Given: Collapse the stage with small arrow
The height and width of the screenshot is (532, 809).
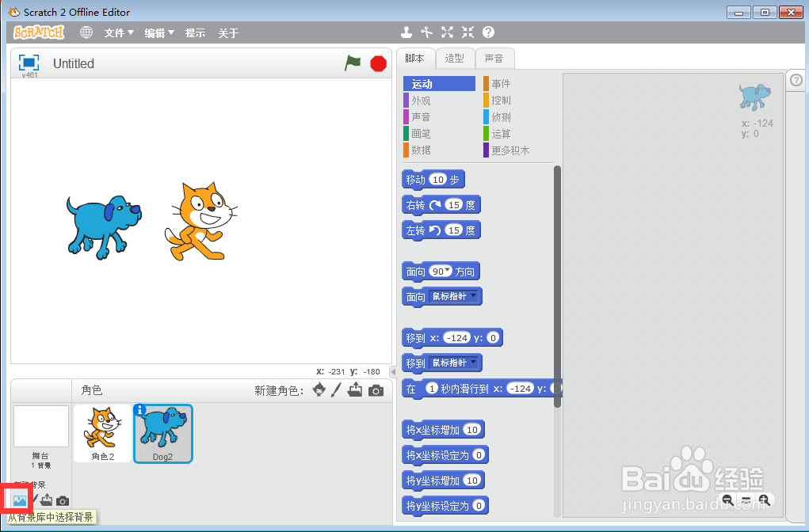Looking at the screenshot, I should click(393, 371).
